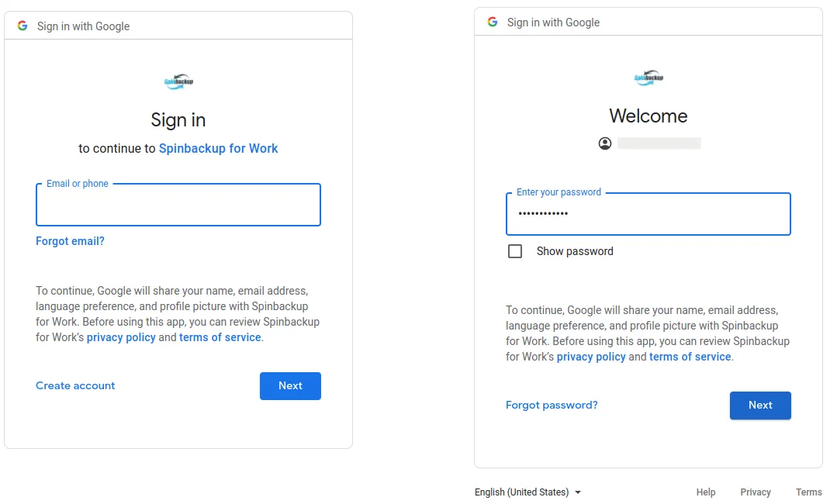Click the Google logo on the Welcome dialog
Viewport: 837px width, 504px height.
492,22
